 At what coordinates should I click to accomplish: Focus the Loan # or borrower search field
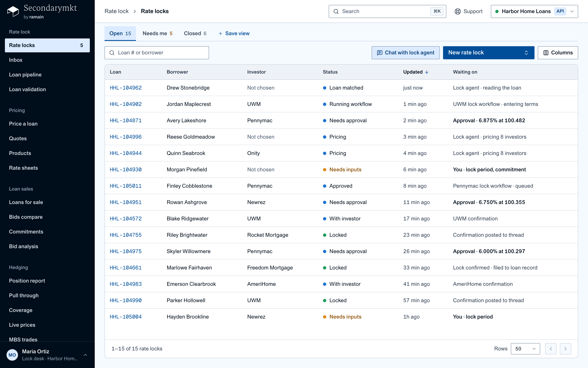coord(157,53)
